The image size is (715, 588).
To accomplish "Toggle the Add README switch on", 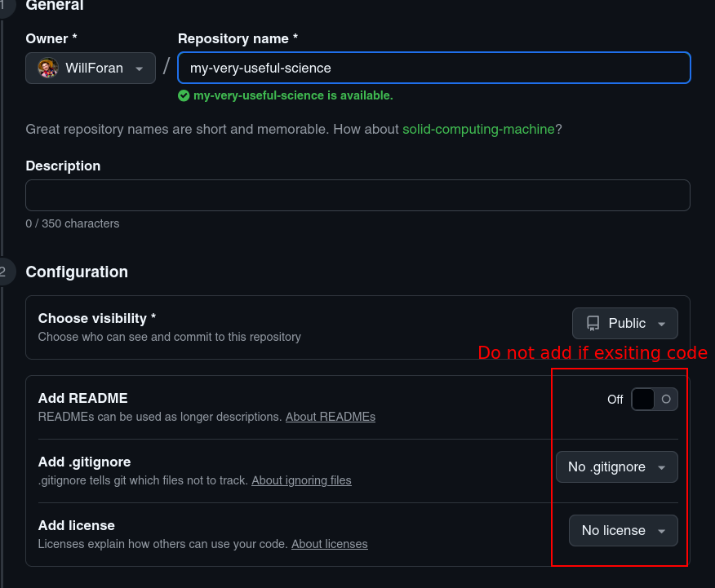I will [x=655, y=400].
